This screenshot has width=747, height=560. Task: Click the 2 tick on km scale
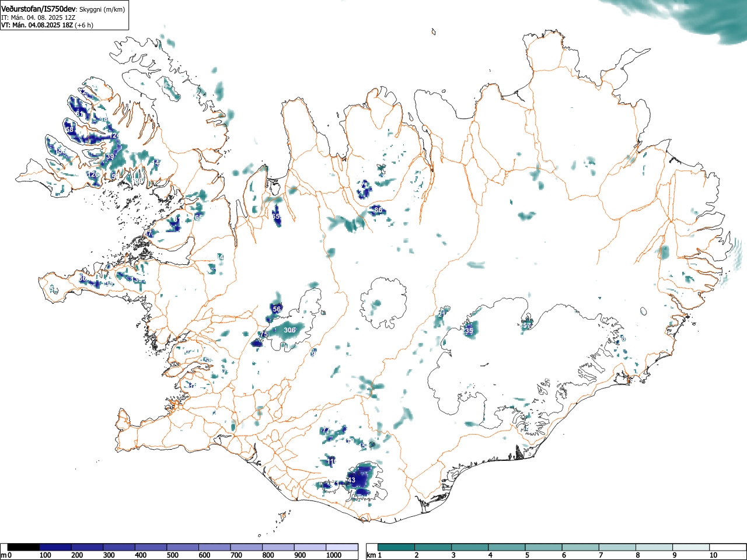pos(416,555)
